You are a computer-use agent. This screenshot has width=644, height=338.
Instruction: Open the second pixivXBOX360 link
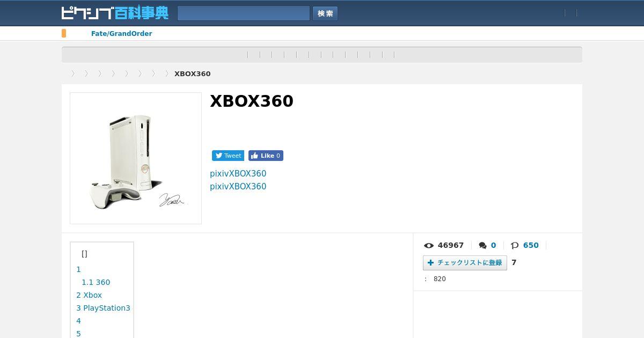click(x=238, y=186)
